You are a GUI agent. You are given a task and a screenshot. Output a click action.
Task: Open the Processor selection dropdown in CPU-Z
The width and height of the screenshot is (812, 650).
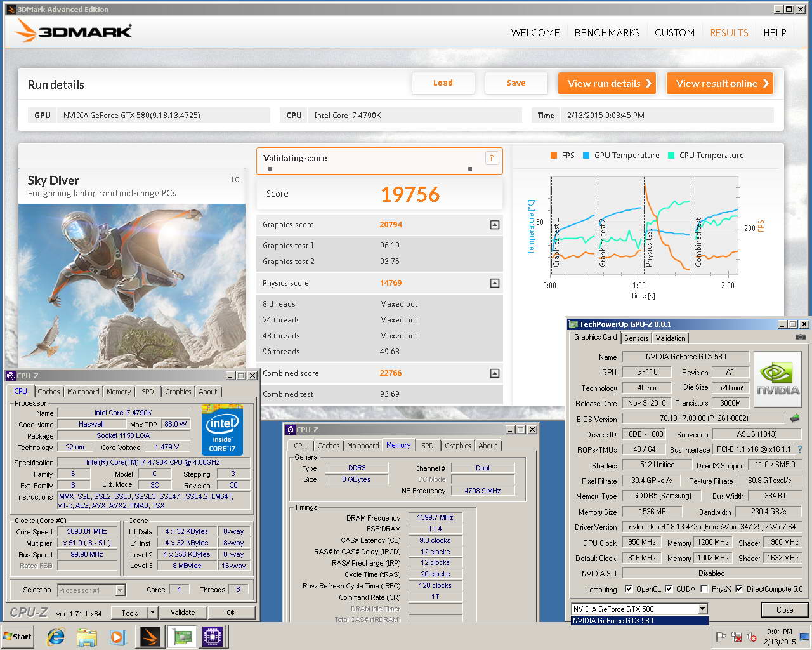point(120,590)
